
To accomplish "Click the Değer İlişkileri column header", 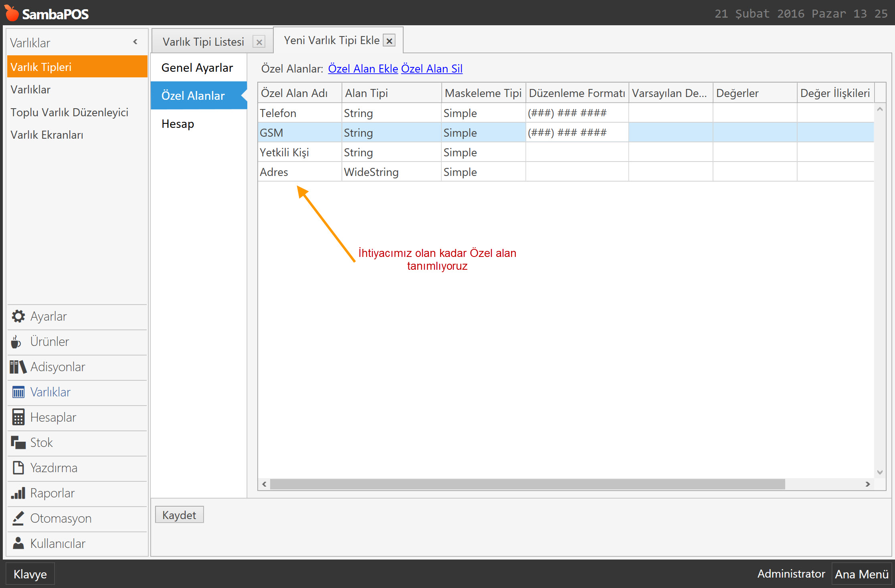I will click(836, 93).
